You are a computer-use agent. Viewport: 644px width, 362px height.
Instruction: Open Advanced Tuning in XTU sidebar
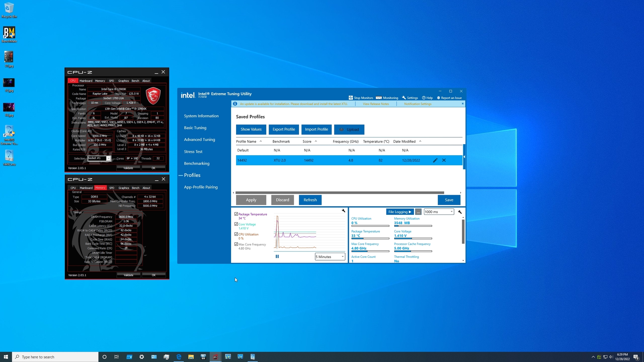pos(200,139)
